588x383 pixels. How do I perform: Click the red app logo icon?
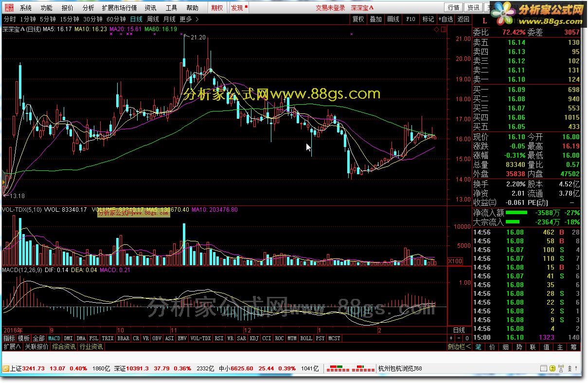pos(9,8)
